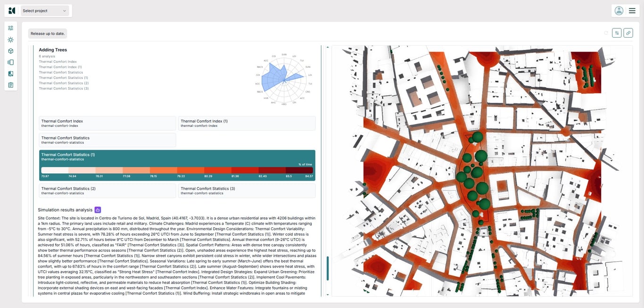Click the 73.87 legend minimum value

tap(45, 176)
